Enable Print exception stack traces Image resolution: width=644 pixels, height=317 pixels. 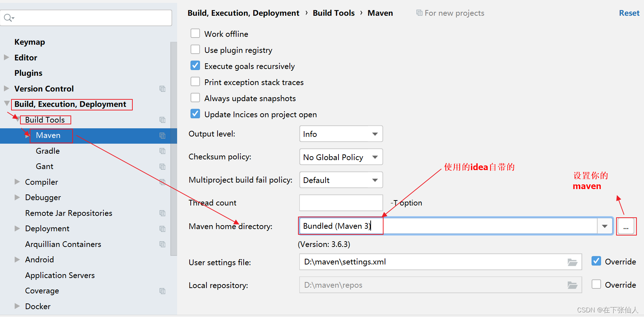(x=195, y=81)
